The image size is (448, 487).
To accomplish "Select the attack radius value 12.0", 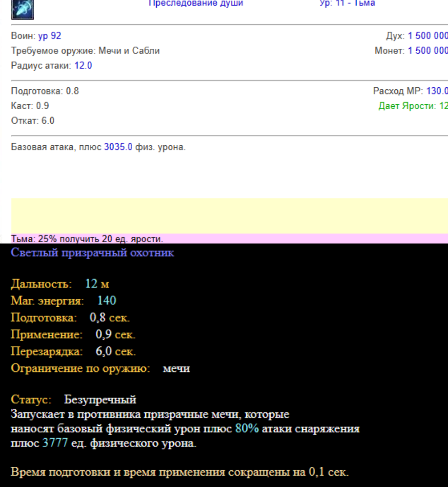I will [x=83, y=65].
